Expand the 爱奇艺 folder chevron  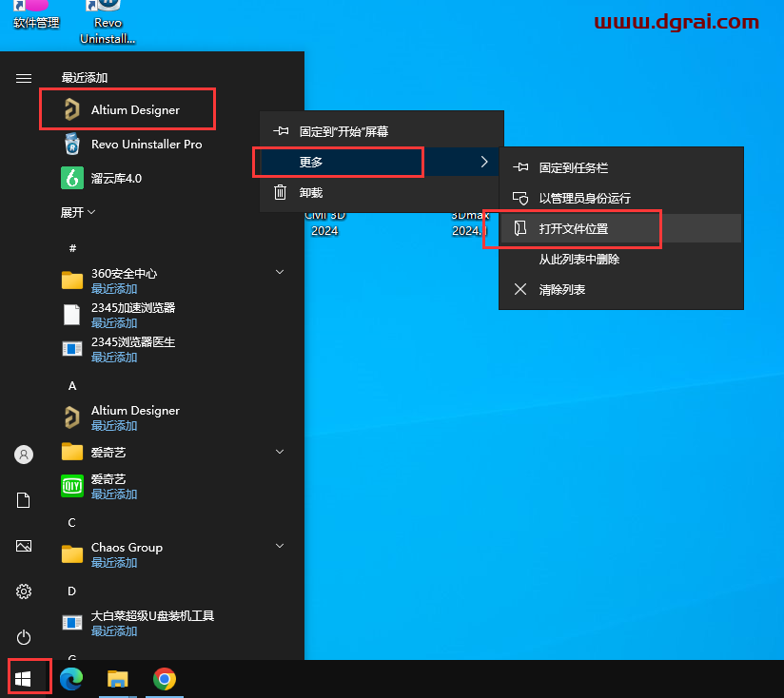point(278,452)
